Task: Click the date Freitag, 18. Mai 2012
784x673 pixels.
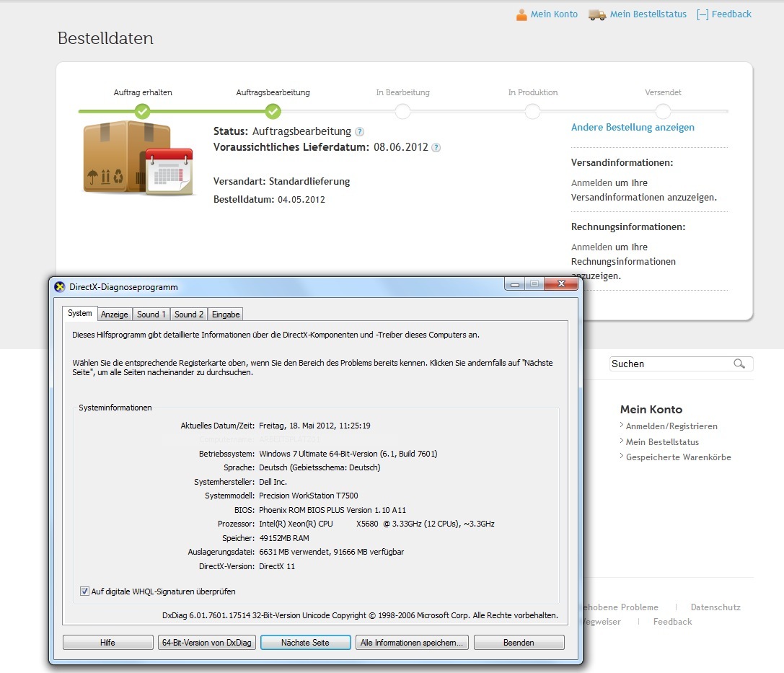Action: [x=297, y=426]
